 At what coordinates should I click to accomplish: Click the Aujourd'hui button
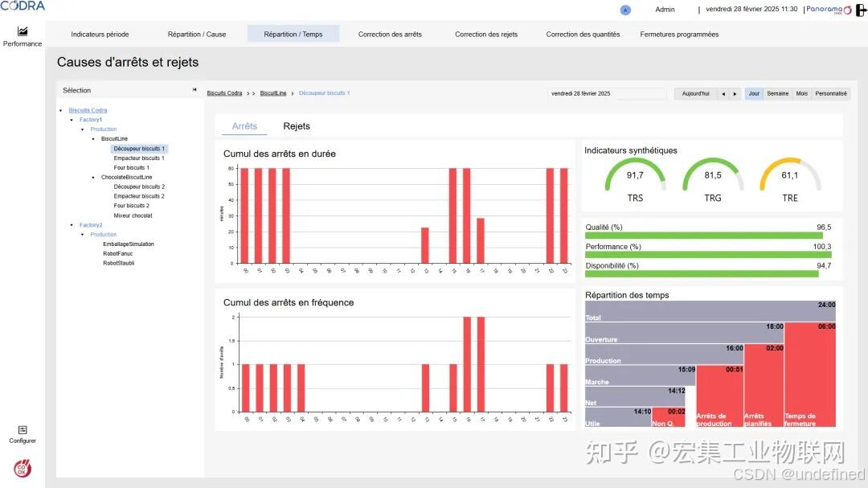pos(695,93)
